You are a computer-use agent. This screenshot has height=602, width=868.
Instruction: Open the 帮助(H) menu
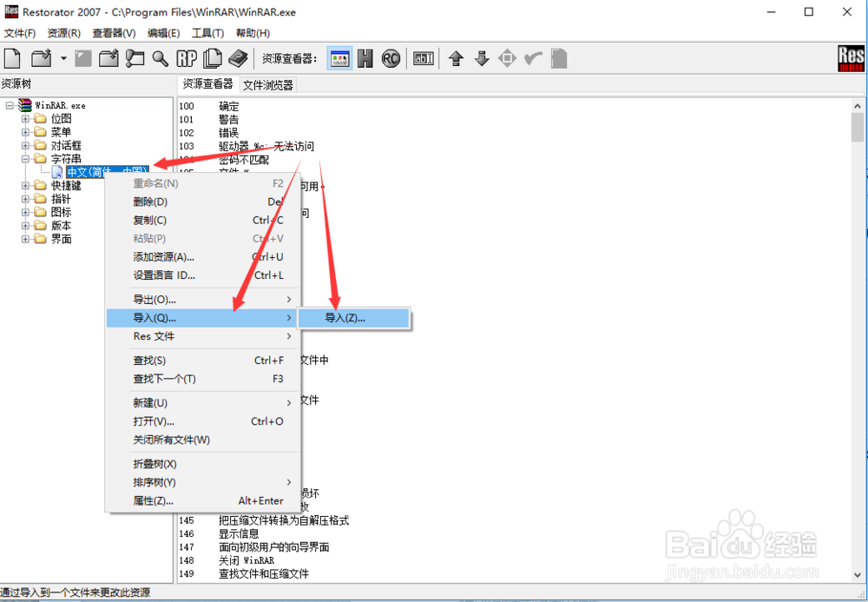click(x=253, y=33)
